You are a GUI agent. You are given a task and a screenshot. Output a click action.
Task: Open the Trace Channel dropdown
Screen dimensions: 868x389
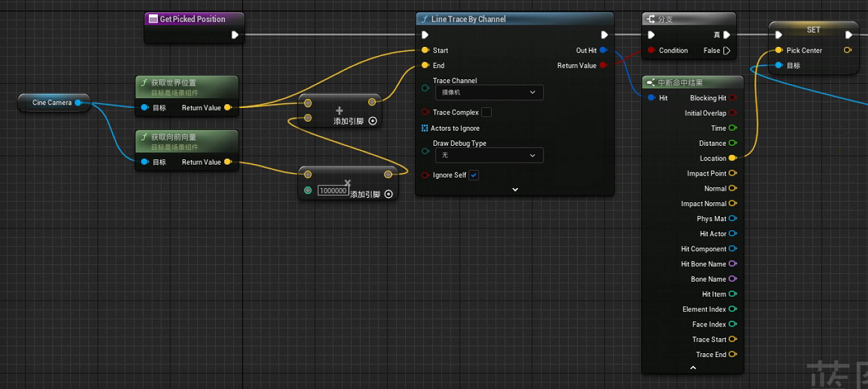pyautogui.click(x=488, y=92)
